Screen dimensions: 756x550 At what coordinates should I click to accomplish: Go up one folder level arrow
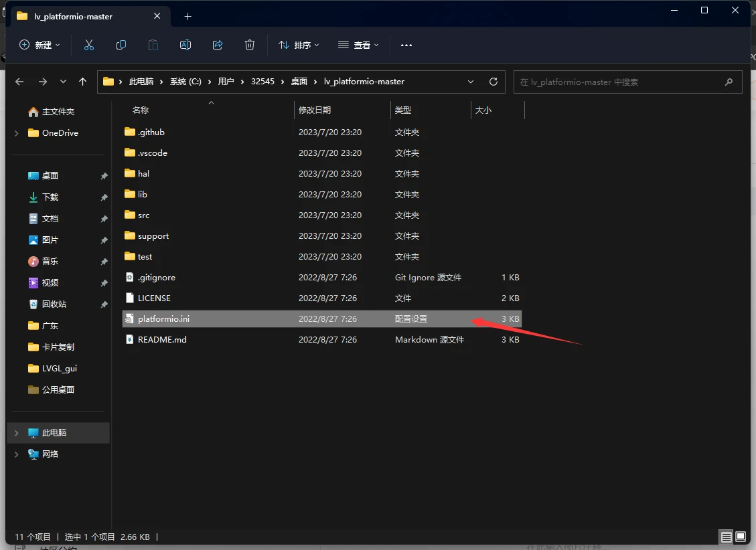pos(82,82)
